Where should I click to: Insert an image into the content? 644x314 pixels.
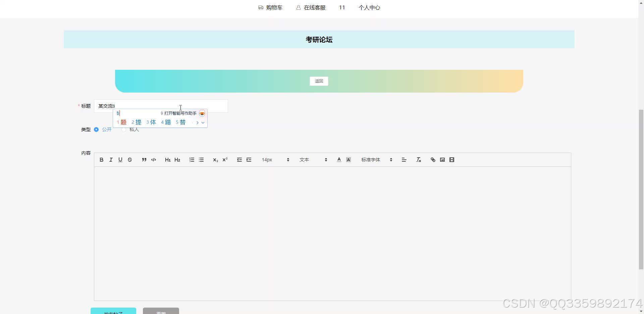442,160
